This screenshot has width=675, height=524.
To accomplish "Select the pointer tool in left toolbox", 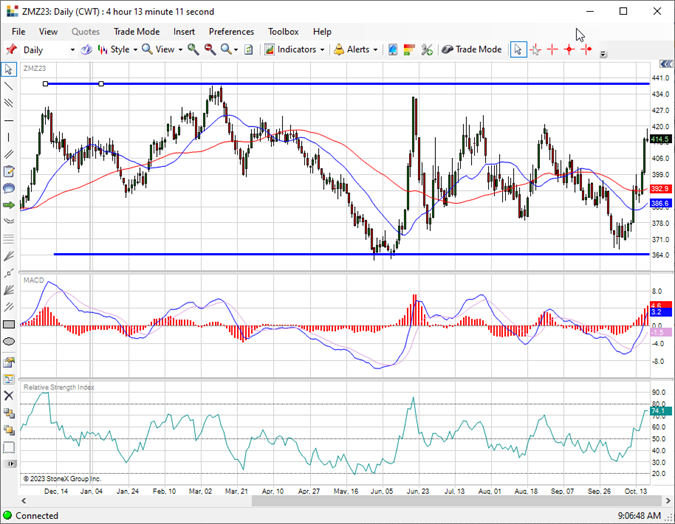I will pyautogui.click(x=9, y=69).
